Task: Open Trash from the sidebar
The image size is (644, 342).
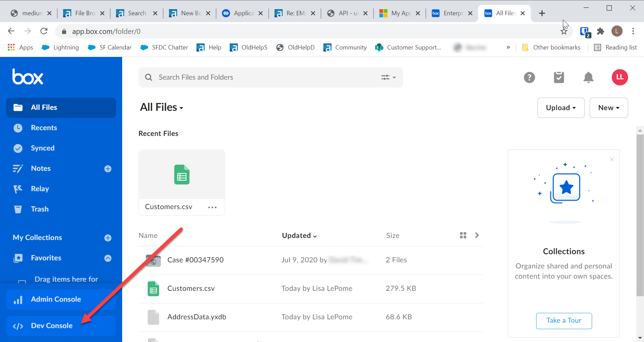Action: point(39,209)
